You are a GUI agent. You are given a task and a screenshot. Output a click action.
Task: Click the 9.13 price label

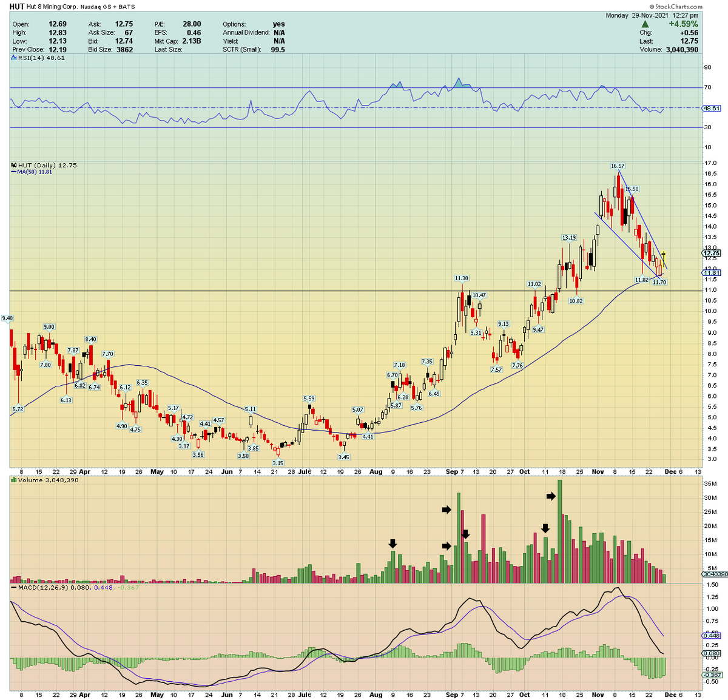[504, 324]
